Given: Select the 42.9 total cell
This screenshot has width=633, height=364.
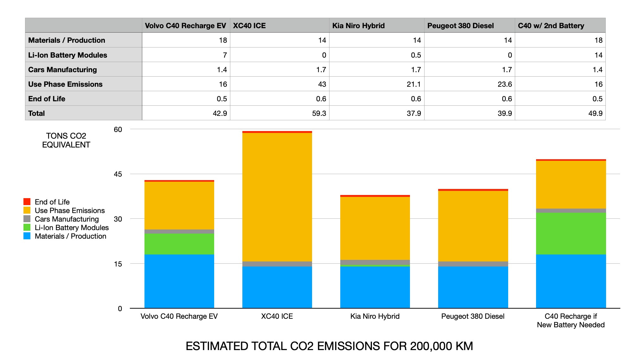Looking at the screenshot, I should pyautogui.click(x=186, y=113).
